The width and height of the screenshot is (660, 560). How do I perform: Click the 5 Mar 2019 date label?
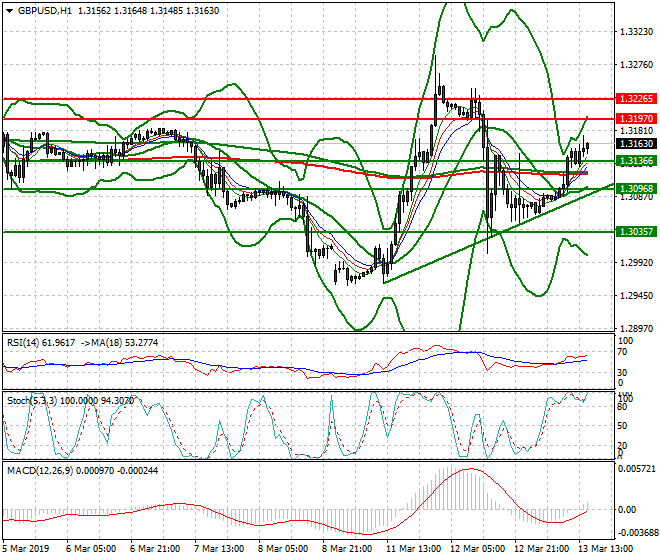click(x=26, y=549)
